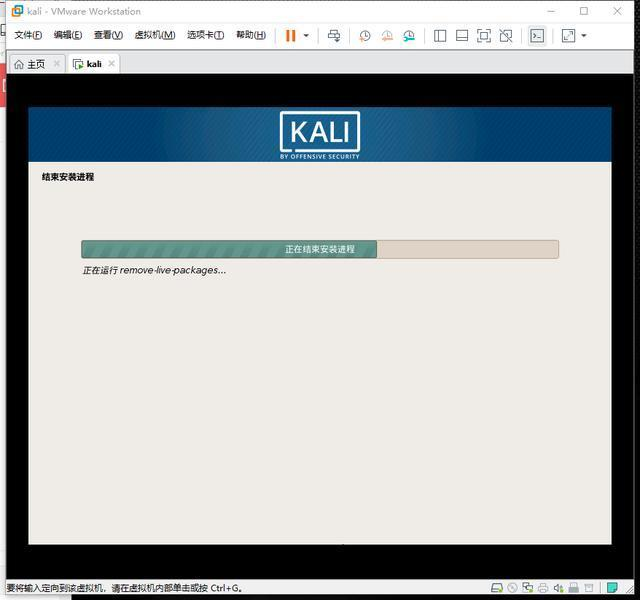Take a snapshot of this VM

(364, 36)
